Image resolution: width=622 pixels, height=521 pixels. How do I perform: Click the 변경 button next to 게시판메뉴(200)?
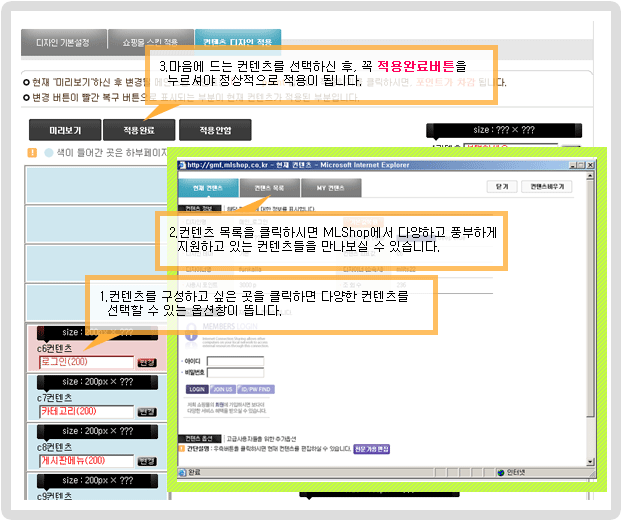click(x=146, y=460)
